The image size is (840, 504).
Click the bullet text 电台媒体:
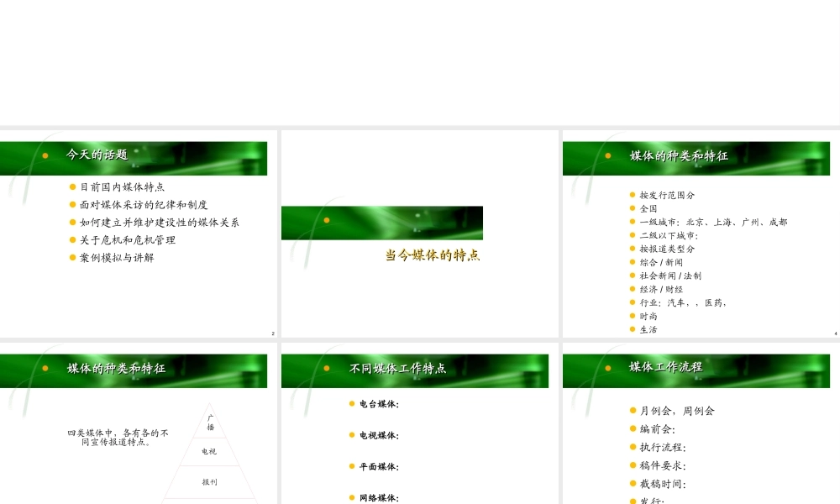tap(380, 404)
